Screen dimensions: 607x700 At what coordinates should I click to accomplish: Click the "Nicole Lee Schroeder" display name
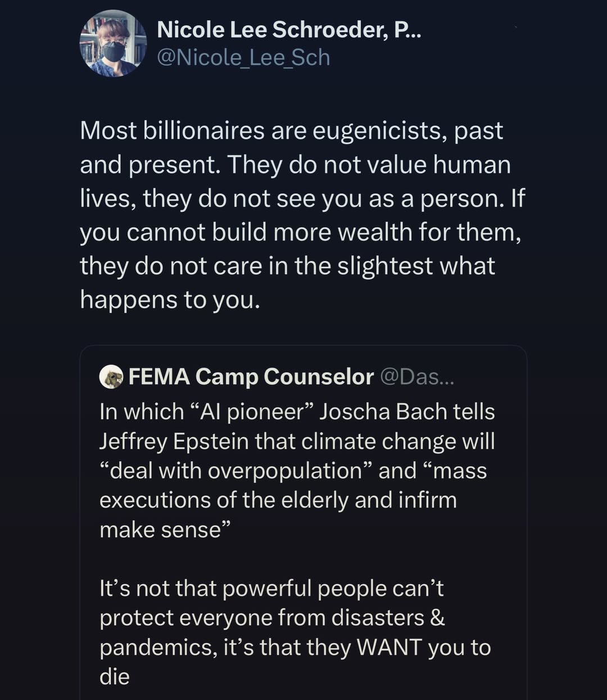point(273,29)
